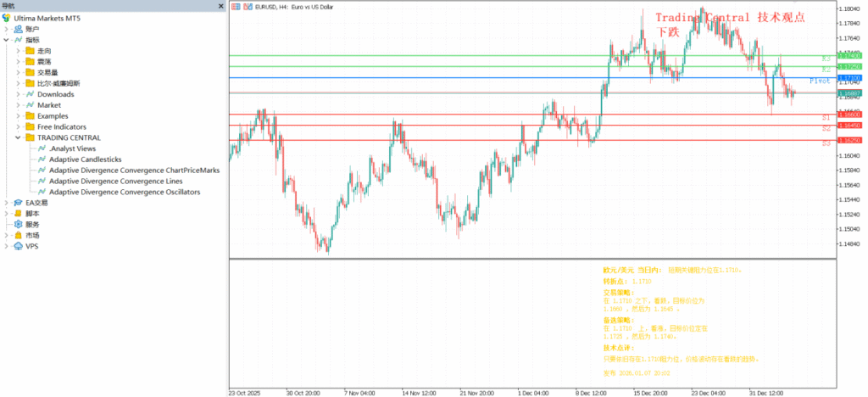Expand the VPS node arrow
Image resolution: width=868 pixels, height=397 pixels.
tap(6, 246)
